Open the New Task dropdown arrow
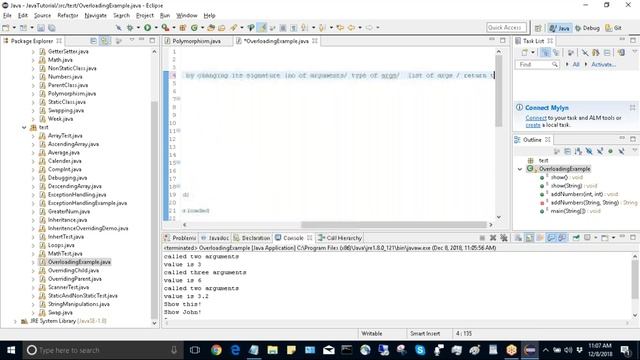This screenshot has width=640, height=360. coord(533,52)
